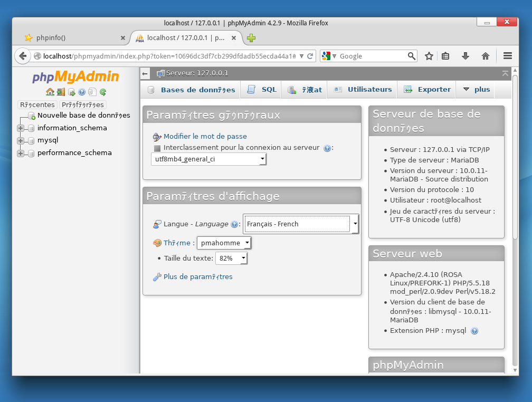This screenshot has width=532, height=402.
Task: Select the mysql database name
Action: 48,140
